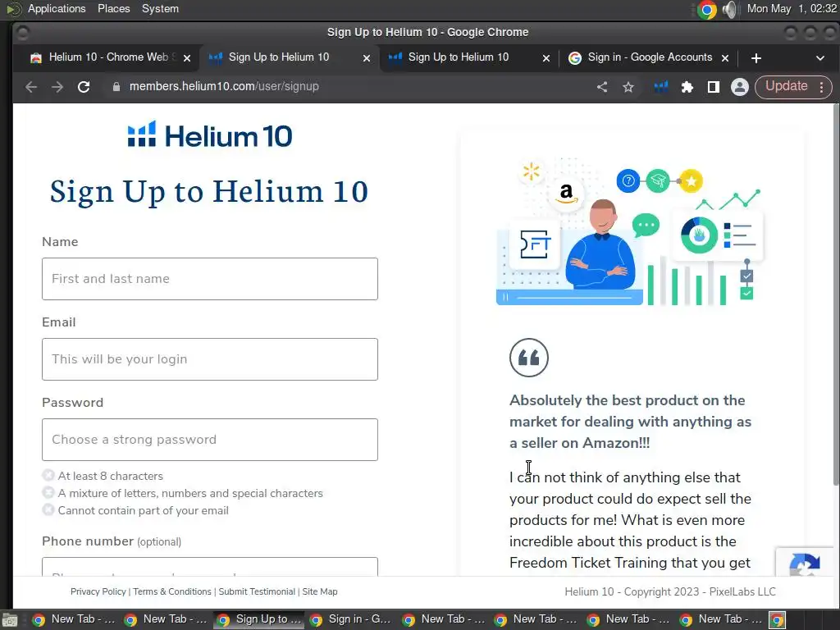Click the 'At least 8 characters' status icon
The height and width of the screenshot is (630, 840).
pos(48,475)
